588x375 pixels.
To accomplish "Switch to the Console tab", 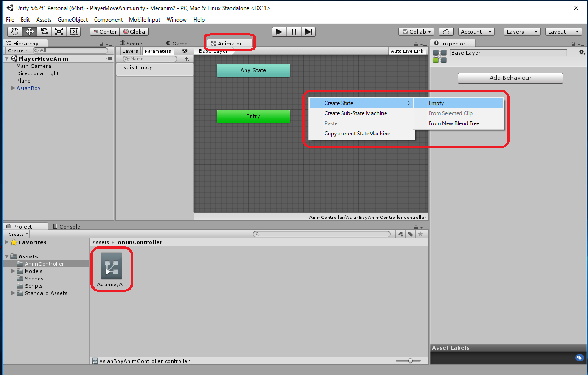I will [x=67, y=226].
